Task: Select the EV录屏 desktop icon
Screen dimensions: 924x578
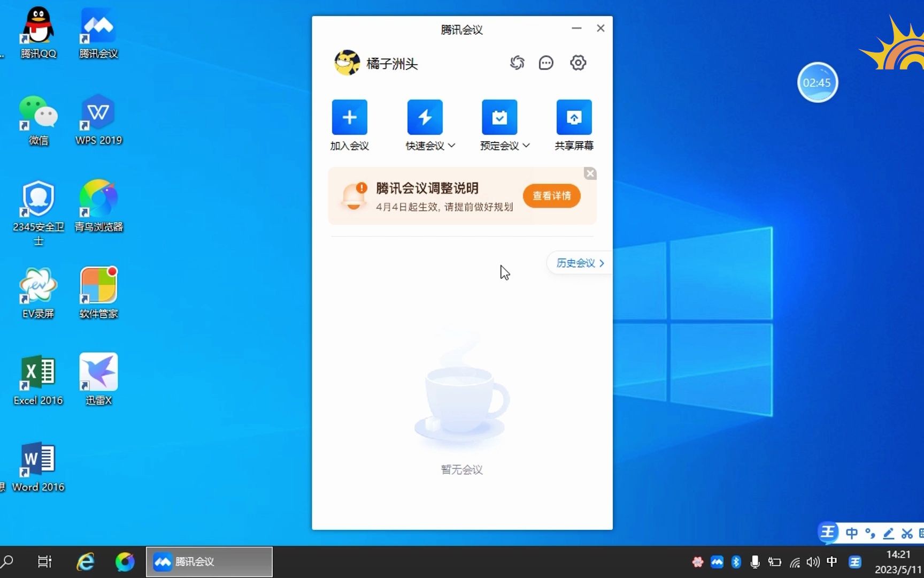Action: point(38,293)
